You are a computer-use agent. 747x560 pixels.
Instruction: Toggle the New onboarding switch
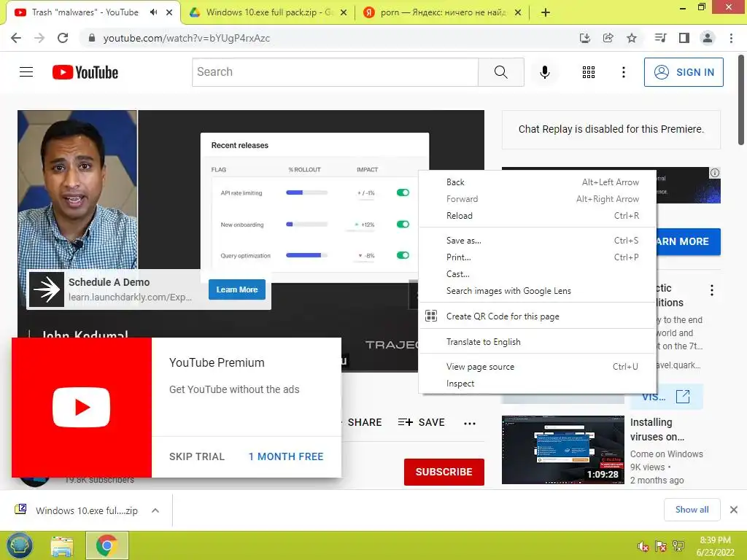[403, 224]
